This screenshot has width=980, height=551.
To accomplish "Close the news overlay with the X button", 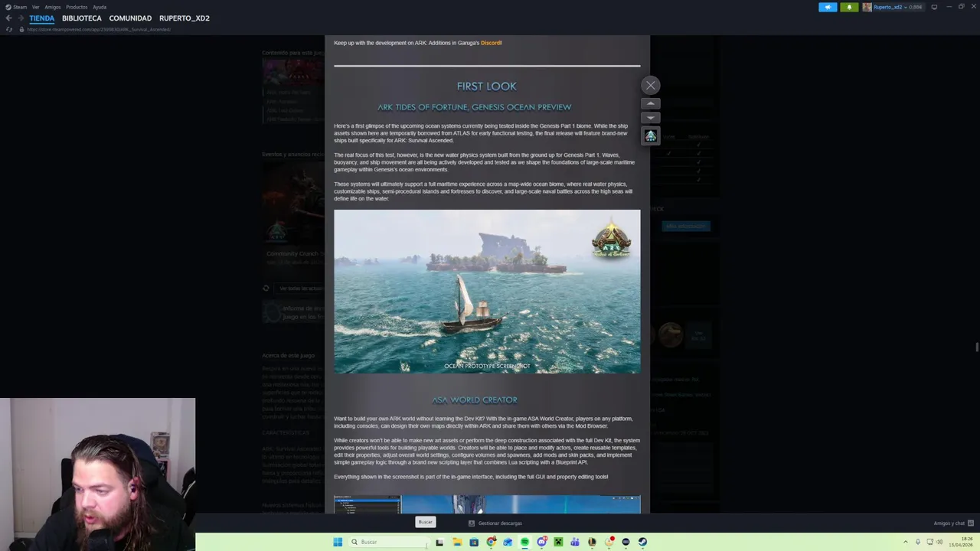I will [x=651, y=86].
